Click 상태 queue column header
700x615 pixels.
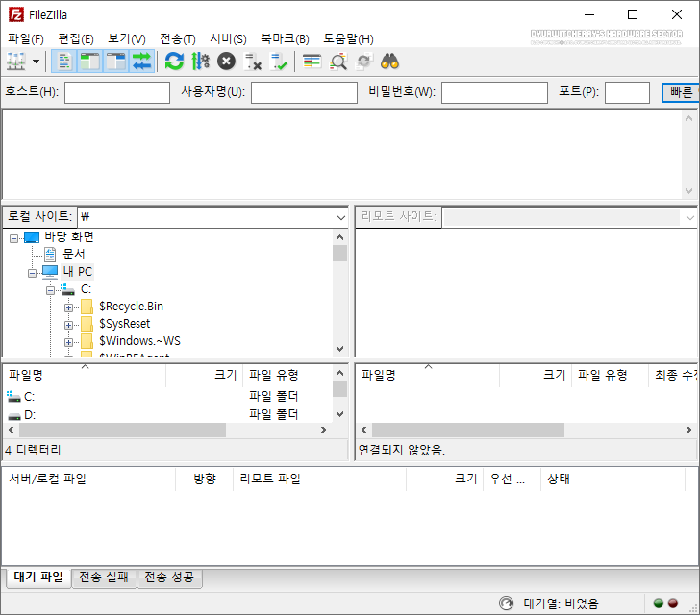pos(612,479)
